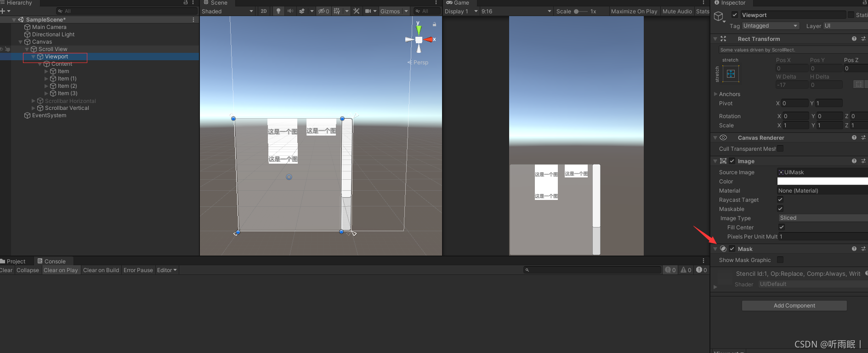
Task: Toggle Cull Transparent Mesh checkbox
Action: (780, 148)
